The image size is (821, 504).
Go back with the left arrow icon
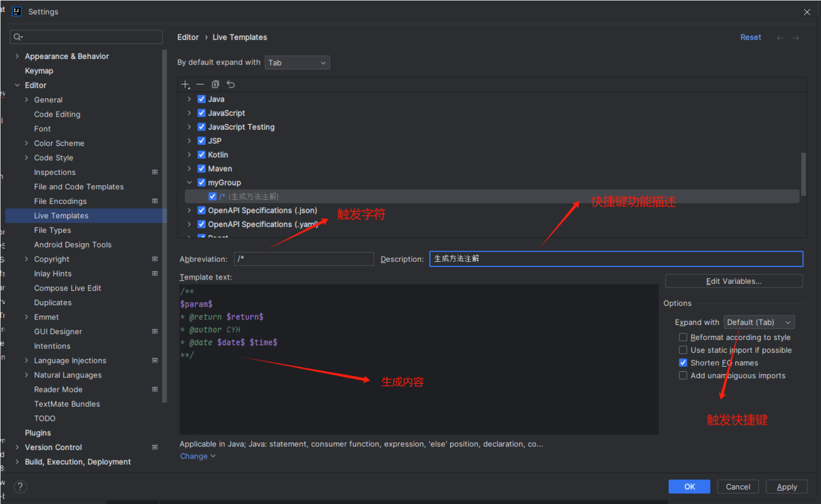(x=780, y=38)
